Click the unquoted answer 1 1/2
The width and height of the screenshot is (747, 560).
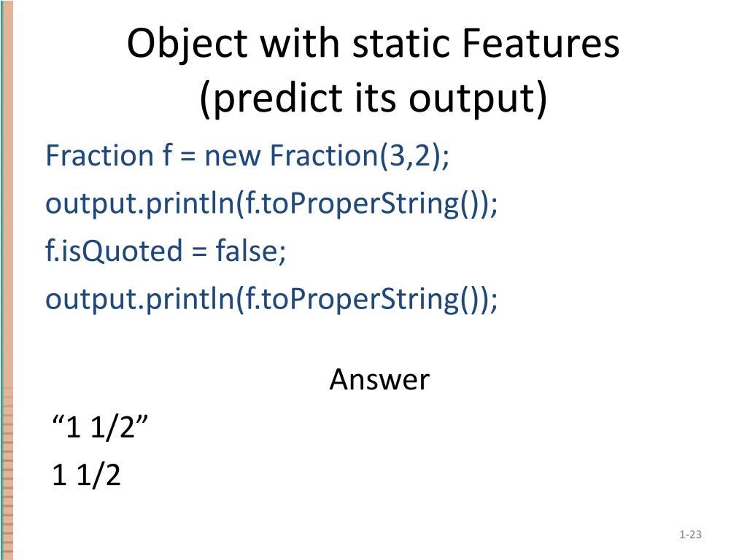point(86,475)
